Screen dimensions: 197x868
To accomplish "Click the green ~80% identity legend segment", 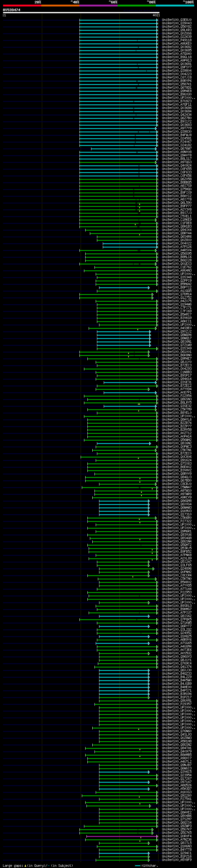I will point(137,6).
